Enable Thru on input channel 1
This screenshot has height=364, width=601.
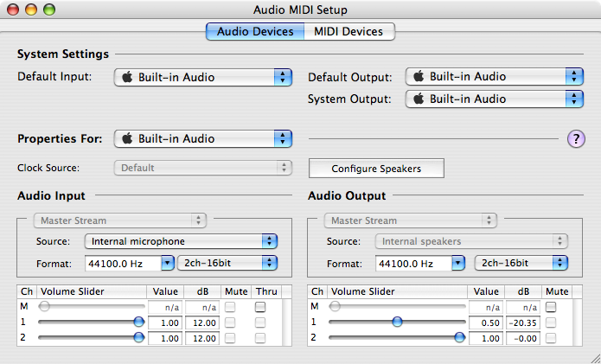pos(260,322)
